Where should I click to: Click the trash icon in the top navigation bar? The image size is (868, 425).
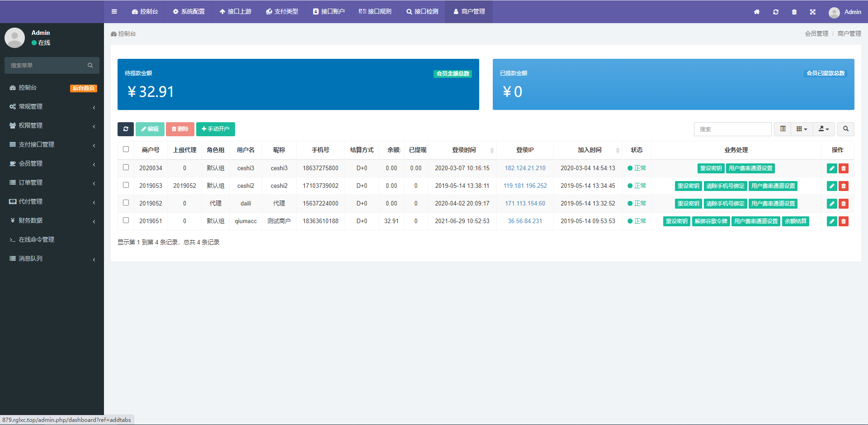[794, 12]
